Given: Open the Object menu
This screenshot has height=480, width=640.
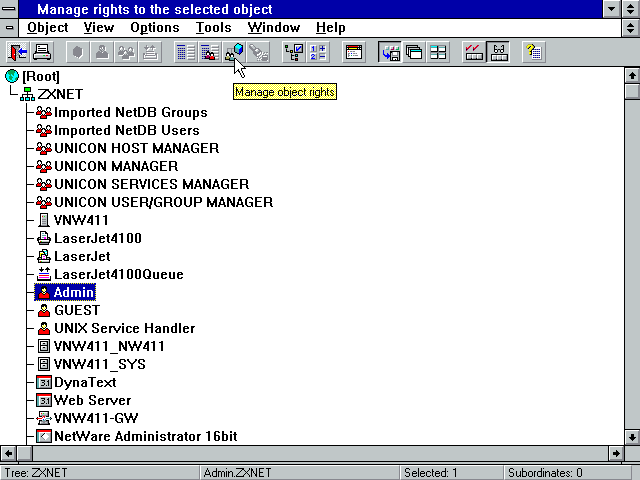Looking at the screenshot, I should click(48, 28).
